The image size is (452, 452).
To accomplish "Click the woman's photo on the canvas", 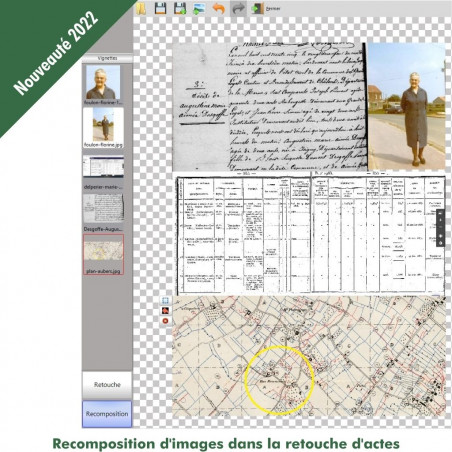I will [x=406, y=106].
